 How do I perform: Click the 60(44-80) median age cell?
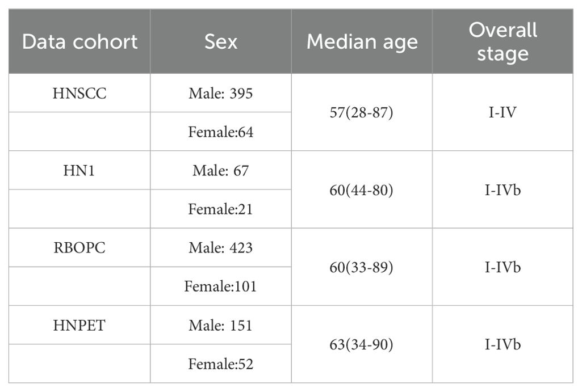pos(362,190)
